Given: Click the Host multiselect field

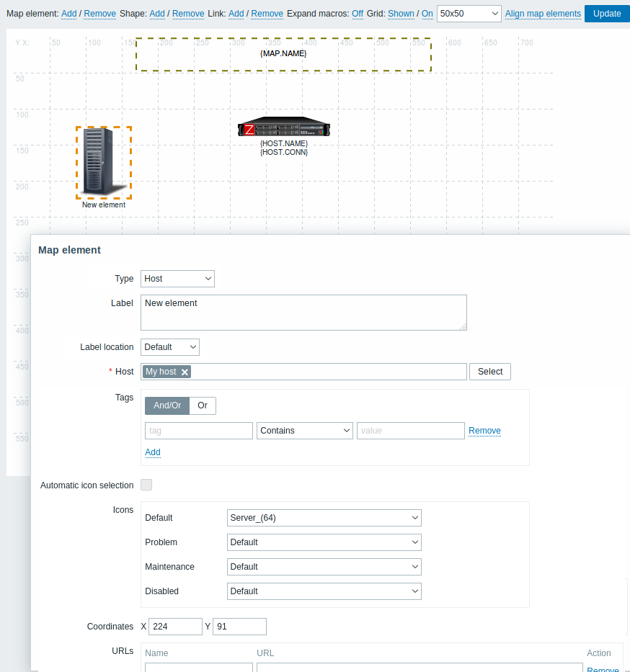Looking at the screenshot, I should (303, 372).
